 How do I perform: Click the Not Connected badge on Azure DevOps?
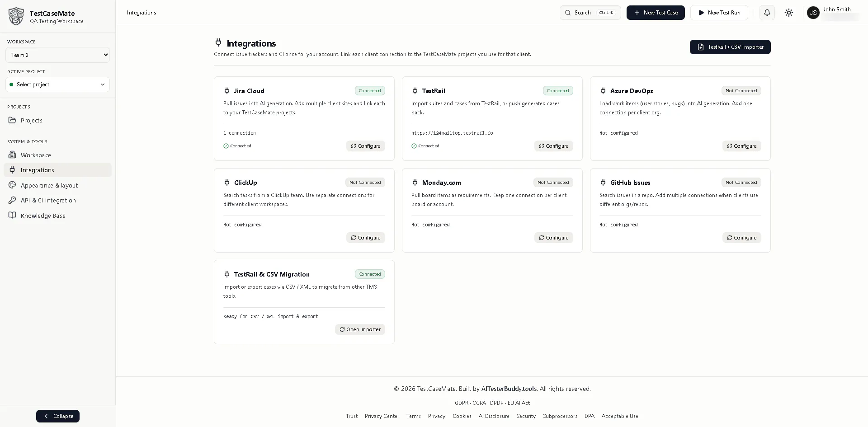tap(741, 91)
